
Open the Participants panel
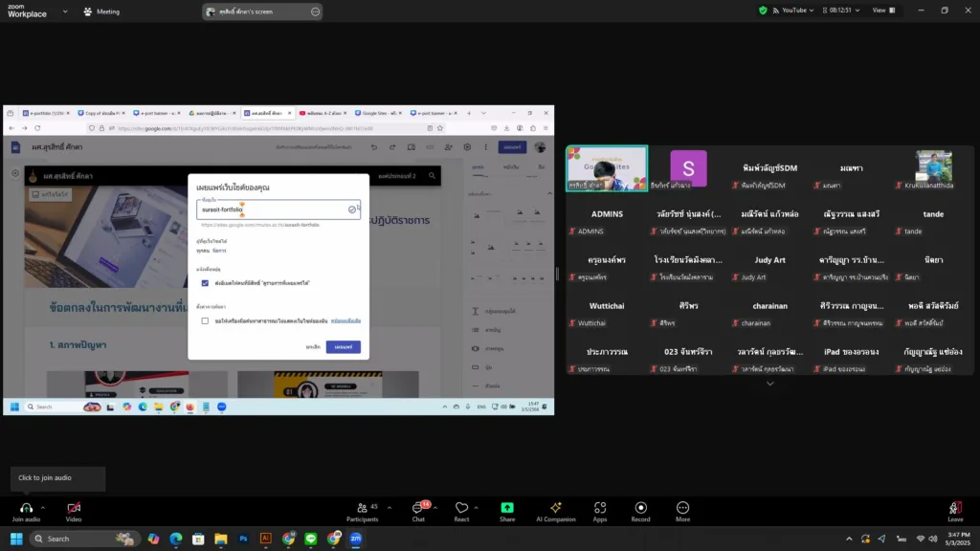[x=362, y=508]
